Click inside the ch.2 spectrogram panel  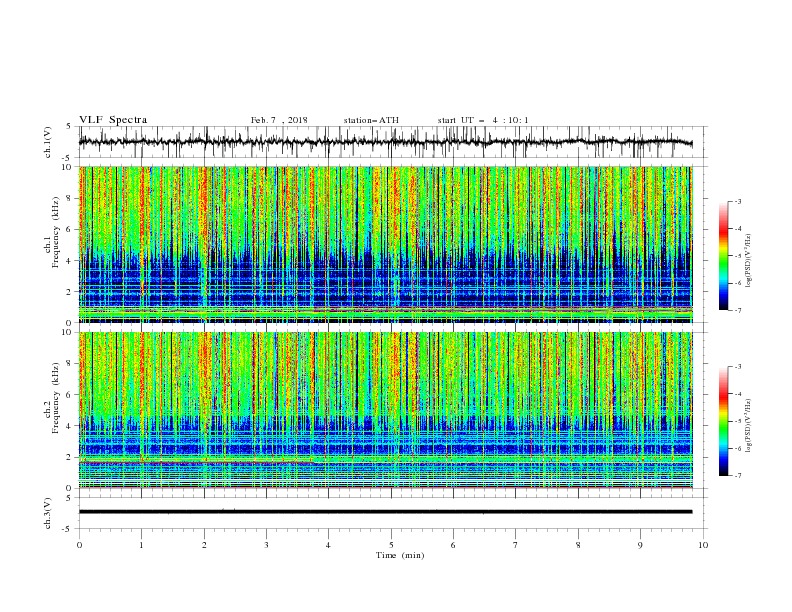385,410
